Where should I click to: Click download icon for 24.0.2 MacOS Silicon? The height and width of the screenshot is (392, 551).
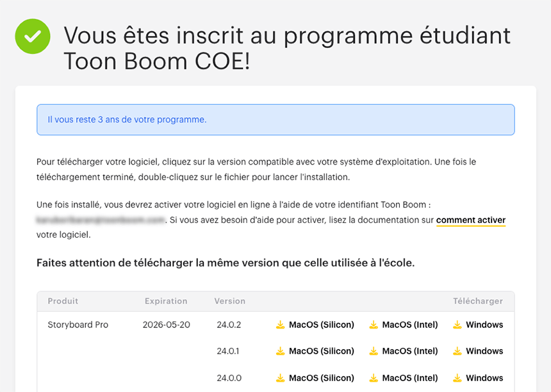pyautogui.click(x=280, y=325)
